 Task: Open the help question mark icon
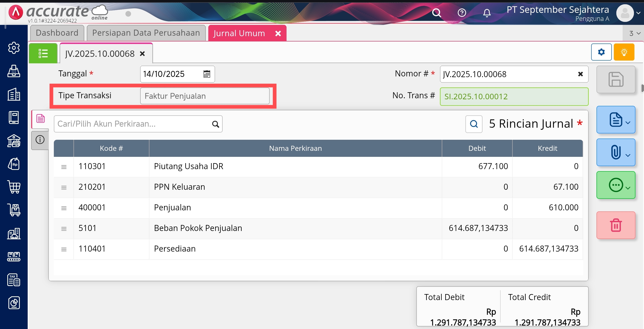462,13
